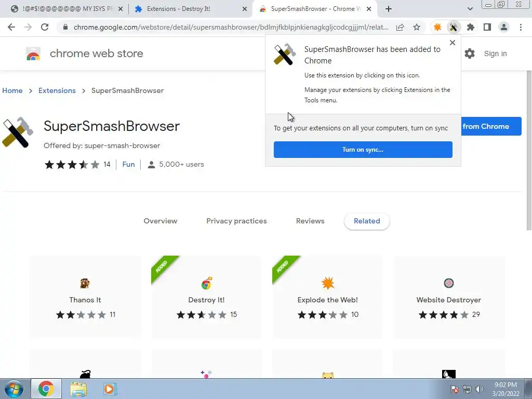Reload the current page
The width and height of the screenshot is (532, 399).
(x=45, y=27)
